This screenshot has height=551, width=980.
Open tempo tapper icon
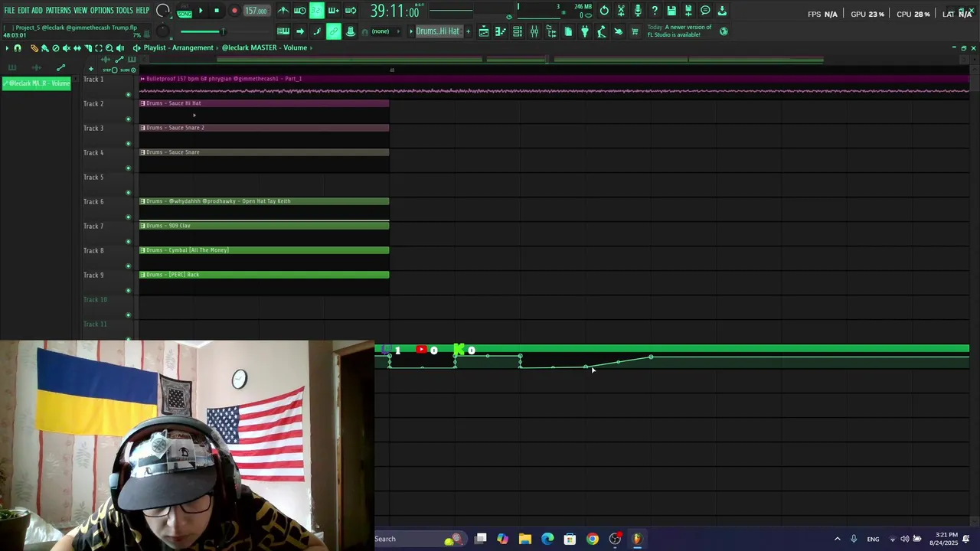(x=602, y=31)
